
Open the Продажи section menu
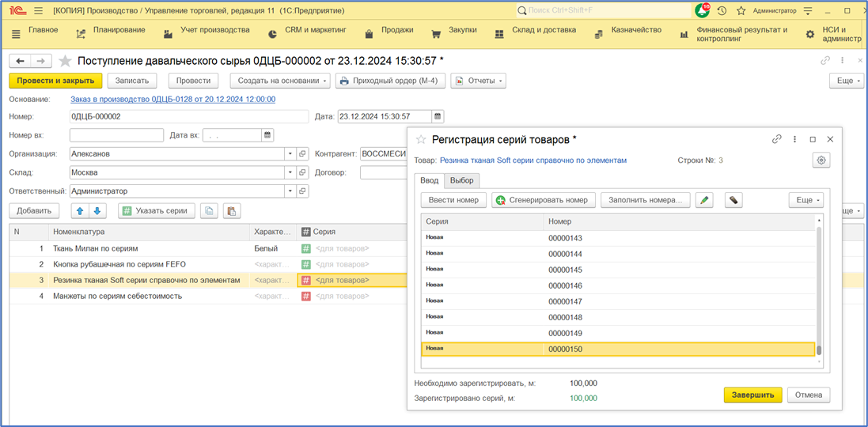click(396, 30)
